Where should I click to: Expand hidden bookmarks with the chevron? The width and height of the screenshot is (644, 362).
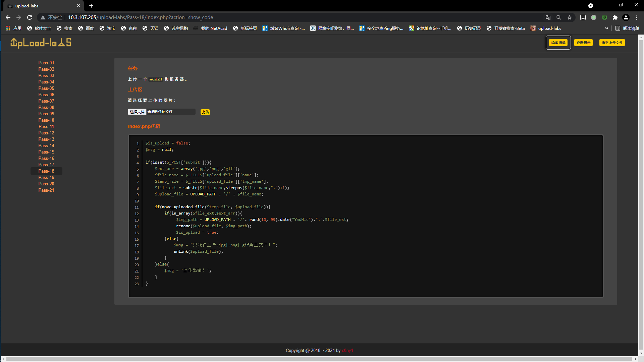coord(606,28)
